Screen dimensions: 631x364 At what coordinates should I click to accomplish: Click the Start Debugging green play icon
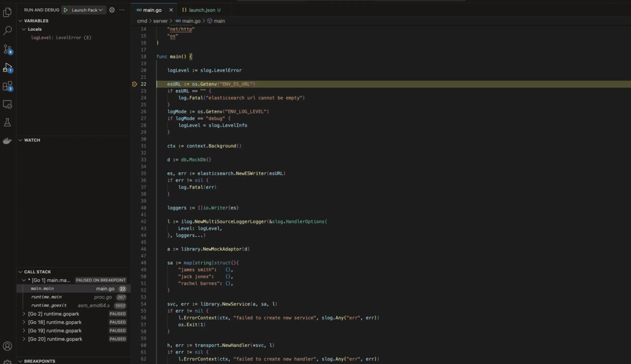point(66,10)
